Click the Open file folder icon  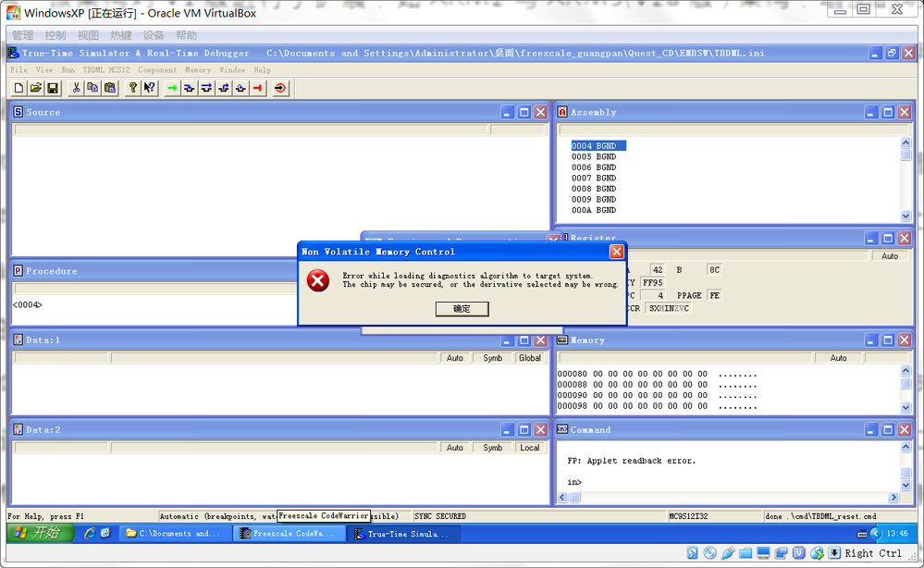click(x=35, y=89)
